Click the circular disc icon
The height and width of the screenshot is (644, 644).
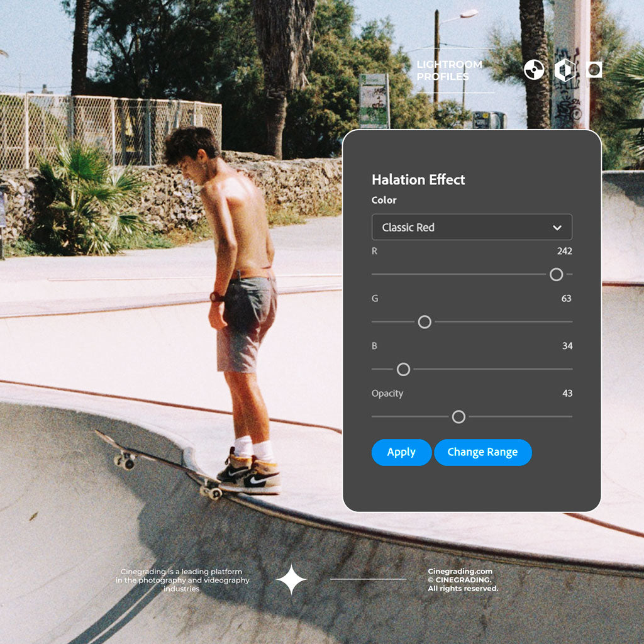coord(534,70)
